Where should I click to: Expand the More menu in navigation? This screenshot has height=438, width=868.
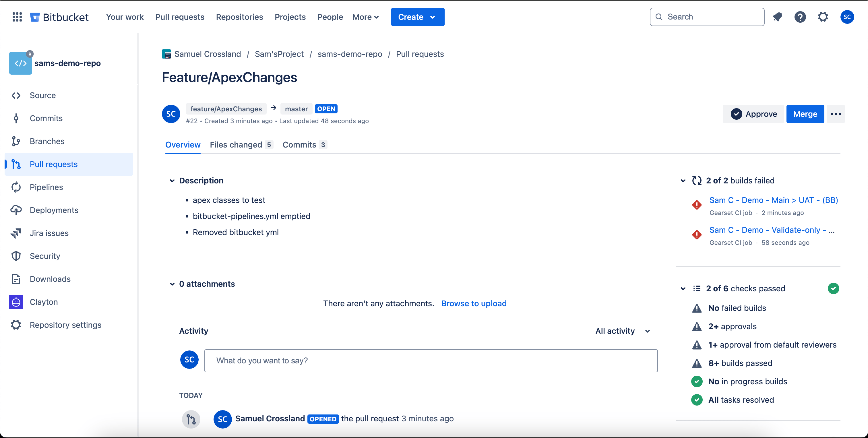pos(365,17)
